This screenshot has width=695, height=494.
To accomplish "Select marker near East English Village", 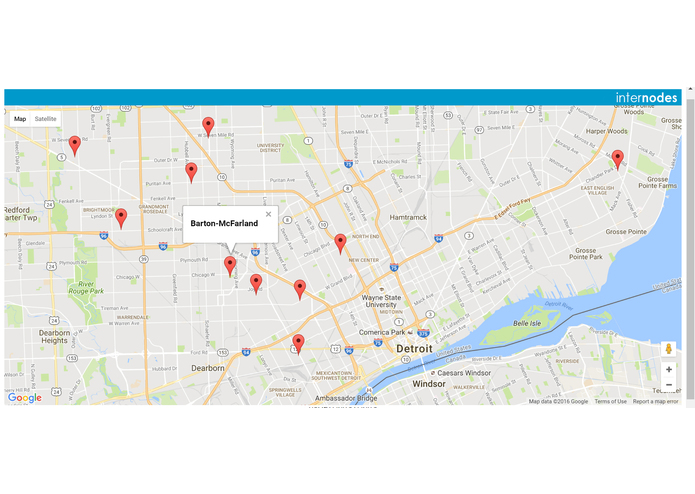I will [617, 160].
